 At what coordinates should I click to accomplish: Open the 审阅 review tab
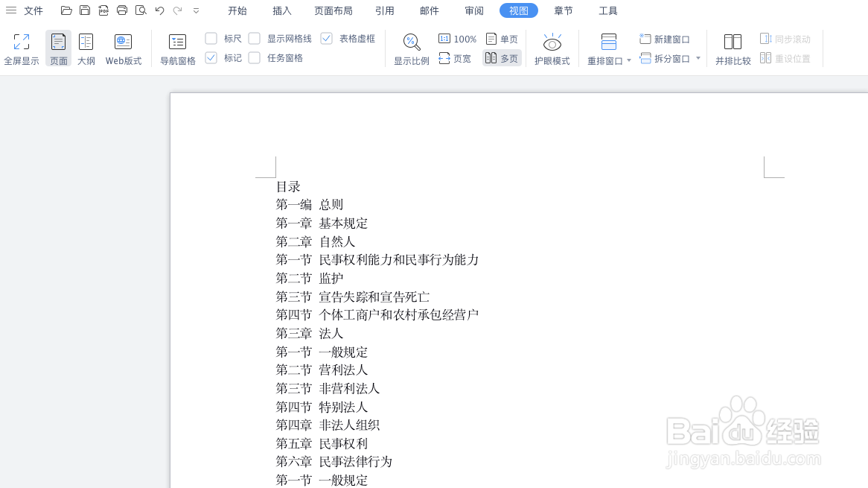tap(474, 10)
